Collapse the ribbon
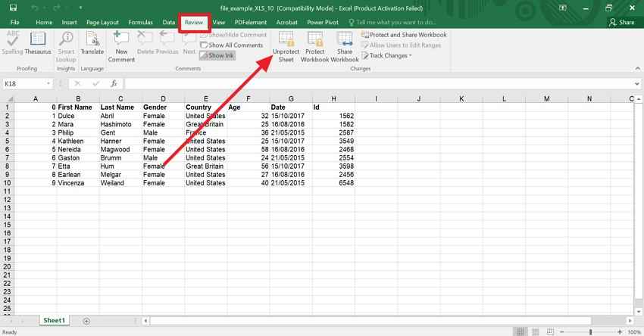 pyautogui.click(x=637, y=69)
